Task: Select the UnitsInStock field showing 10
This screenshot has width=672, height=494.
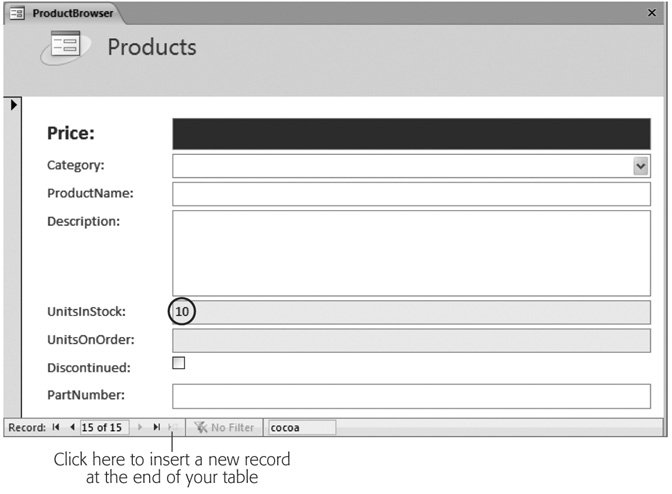Action: tap(411, 312)
